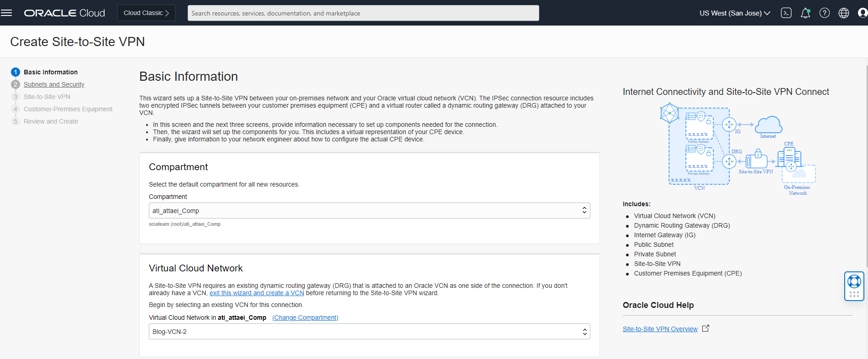Launch the Cloud Shell developer tools icon
The height and width of the screenshot is (359, 868).
click(786, 13)
